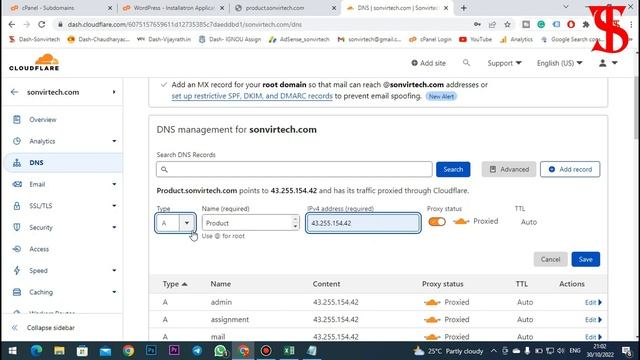This screenshot has width=640, height=360.
Task: Expand the Analytics submenu arrow
Action: point(114,141)
